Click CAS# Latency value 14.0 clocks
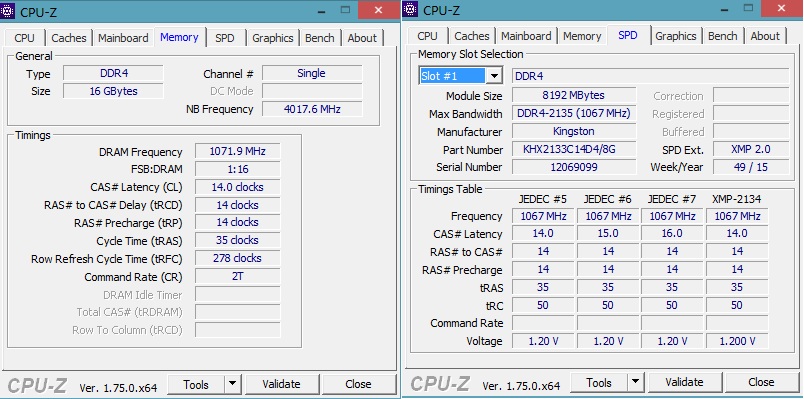This screenshot has height=399, width=804. tap(237, 187)
